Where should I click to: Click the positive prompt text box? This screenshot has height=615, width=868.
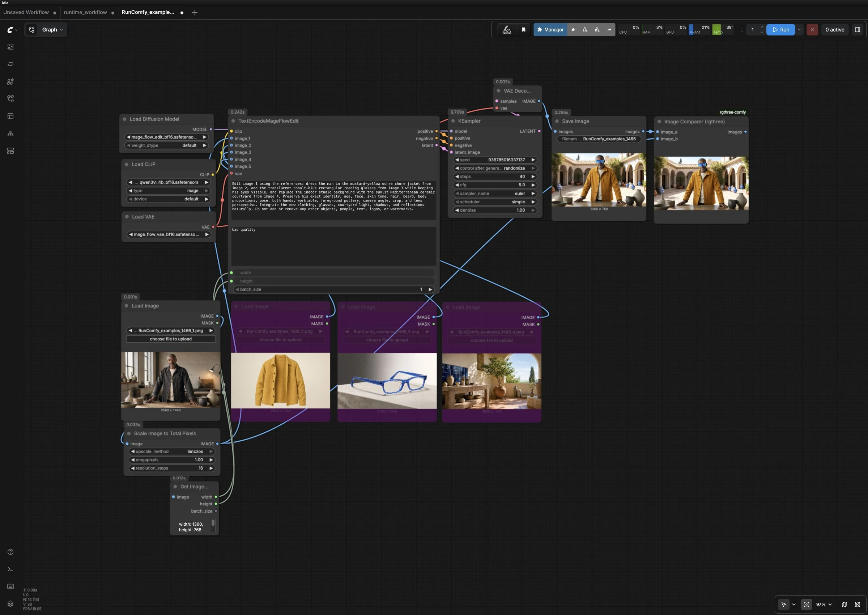point(333,200)
